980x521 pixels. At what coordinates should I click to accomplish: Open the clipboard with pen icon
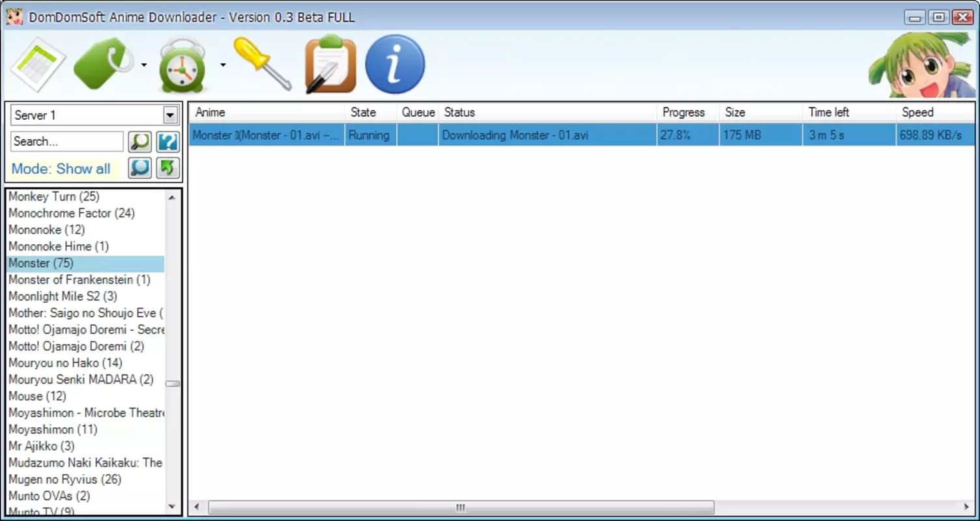330,63
